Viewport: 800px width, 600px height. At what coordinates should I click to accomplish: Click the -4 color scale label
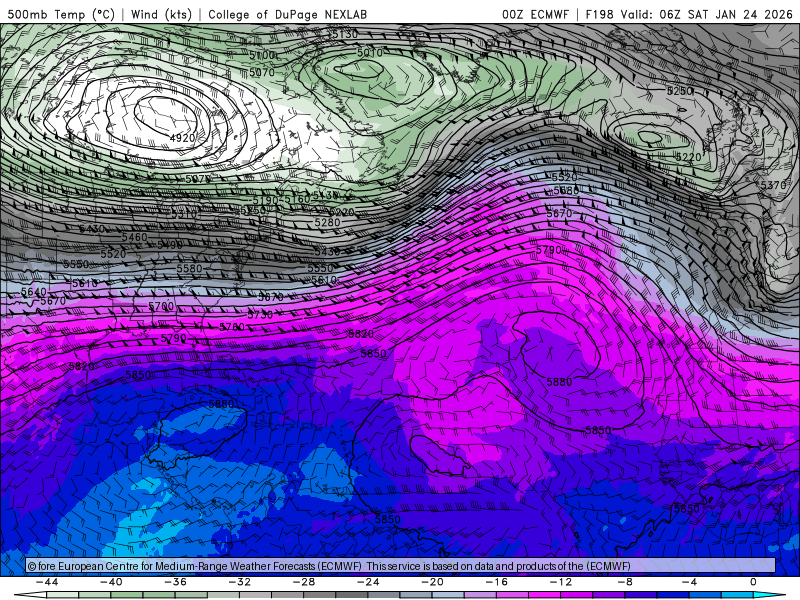[689, 582]
